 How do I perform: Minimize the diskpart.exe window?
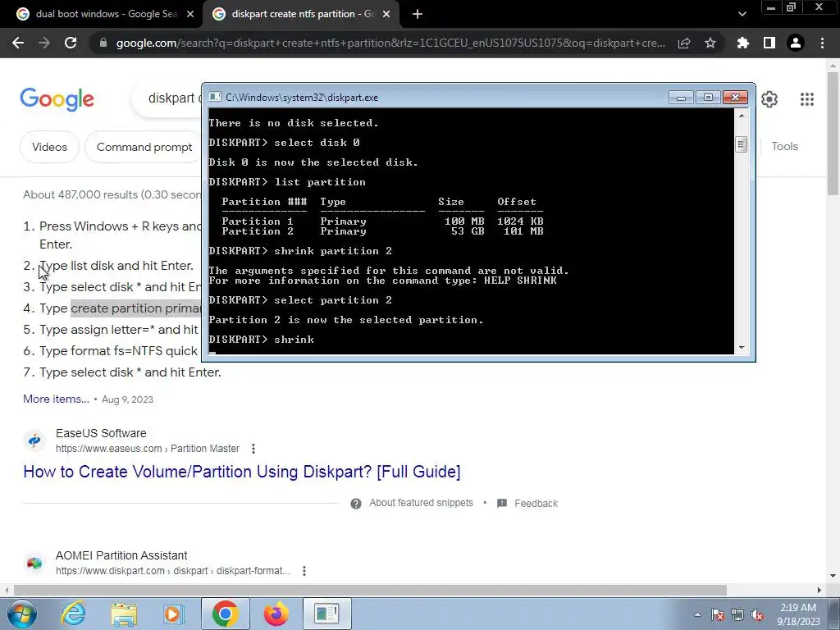(681, 97)
